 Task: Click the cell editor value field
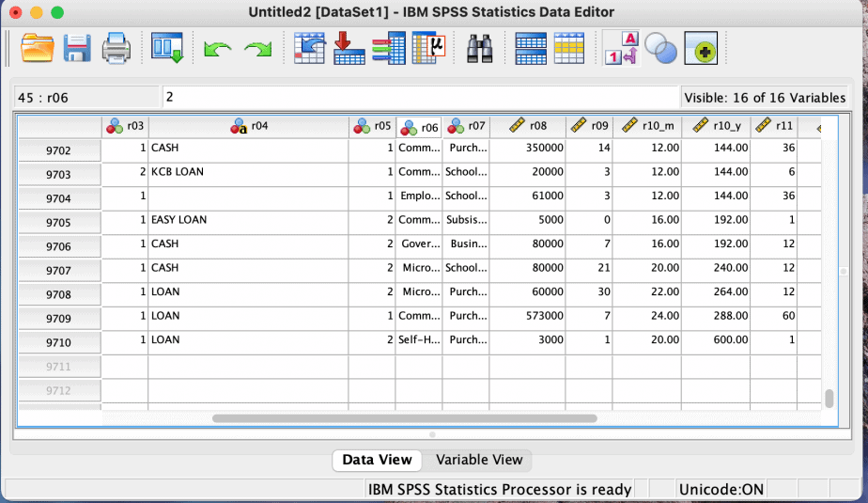pos(420,97)
